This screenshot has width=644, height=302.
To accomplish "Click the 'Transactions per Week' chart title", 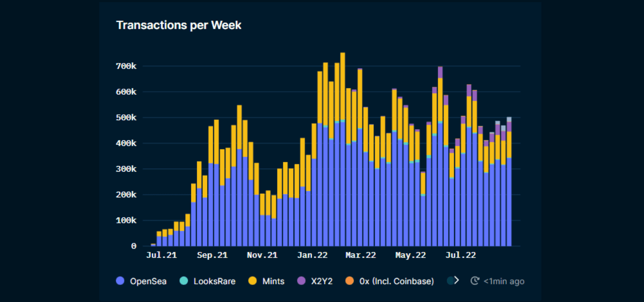I will (x=179, y=25).
